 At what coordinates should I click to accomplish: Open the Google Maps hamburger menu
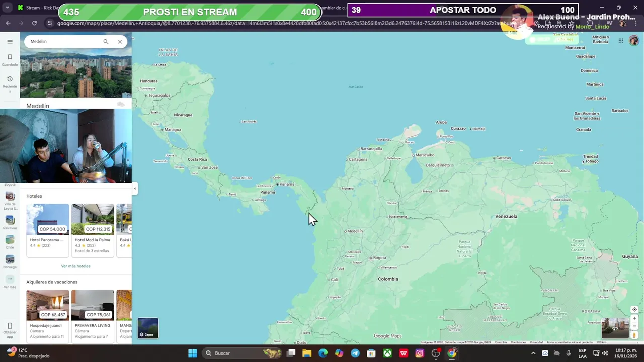coord(10,42)
